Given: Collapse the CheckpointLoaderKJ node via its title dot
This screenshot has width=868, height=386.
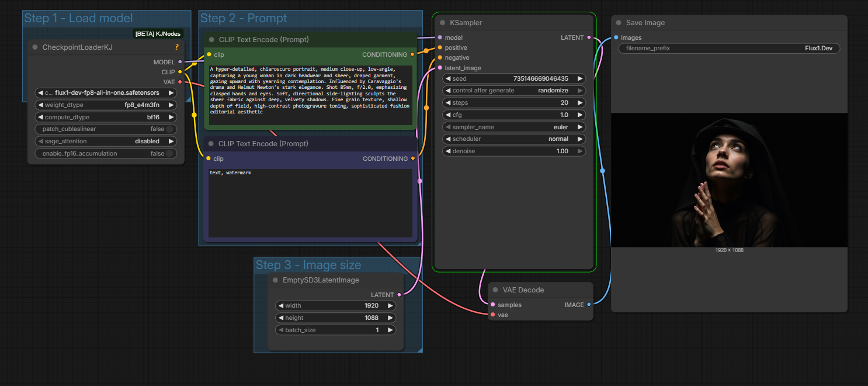Looking at the screenshot, I should click(36, 47).
